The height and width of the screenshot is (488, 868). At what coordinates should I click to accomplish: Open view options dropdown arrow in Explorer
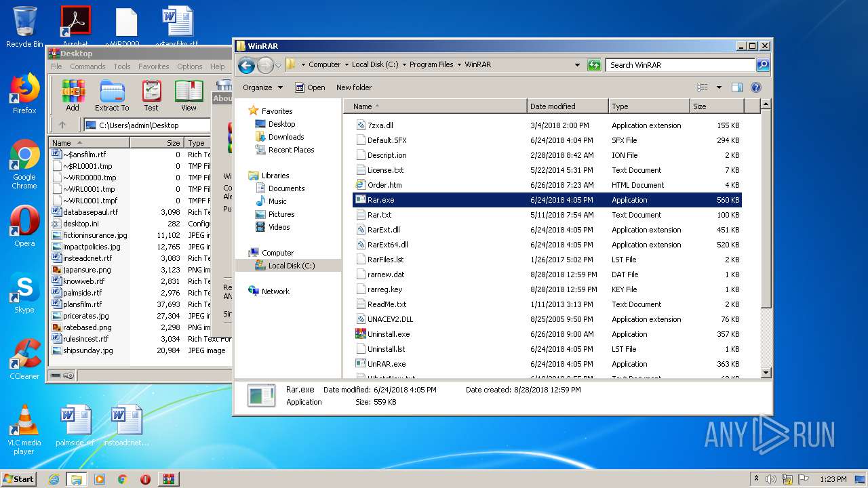pos(719,87)
